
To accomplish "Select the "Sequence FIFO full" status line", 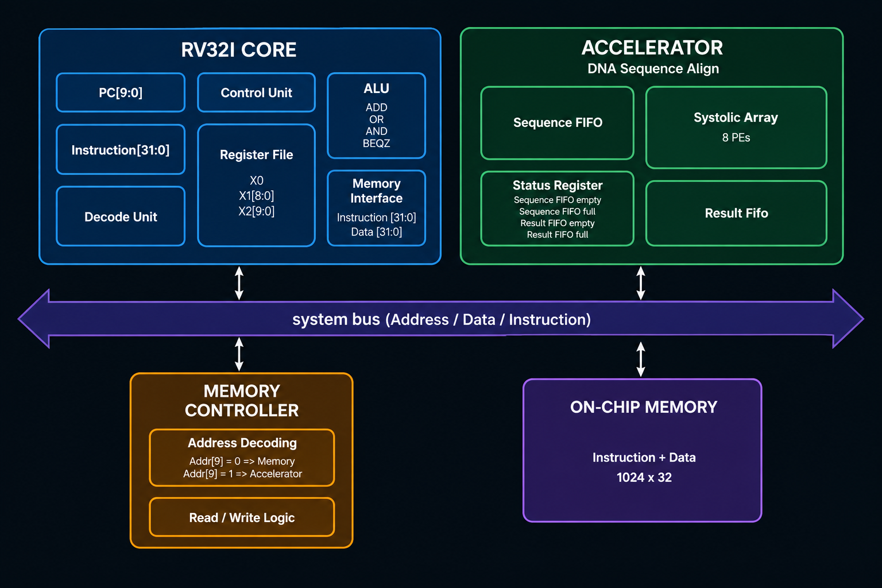I will [x=558, y=211].
